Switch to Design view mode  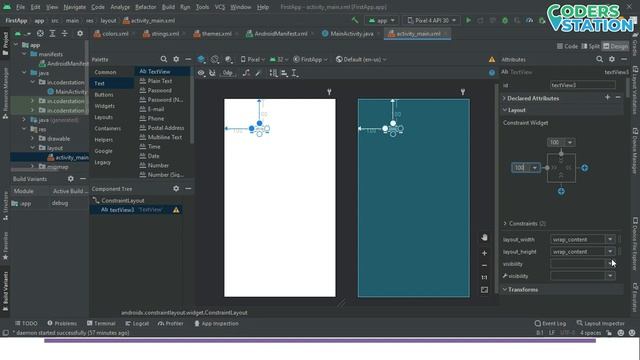click(x=616, y=46)
